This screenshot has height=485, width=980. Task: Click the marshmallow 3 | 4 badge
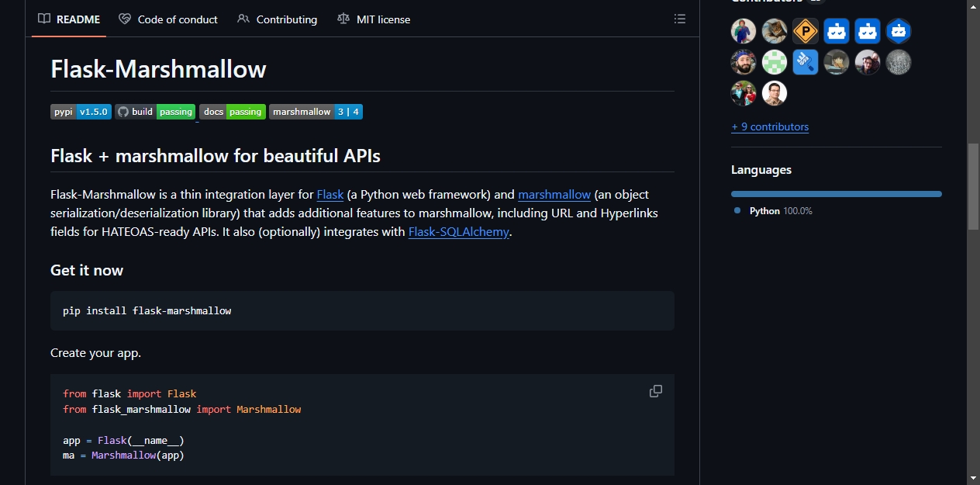click(x=316, y=112)
